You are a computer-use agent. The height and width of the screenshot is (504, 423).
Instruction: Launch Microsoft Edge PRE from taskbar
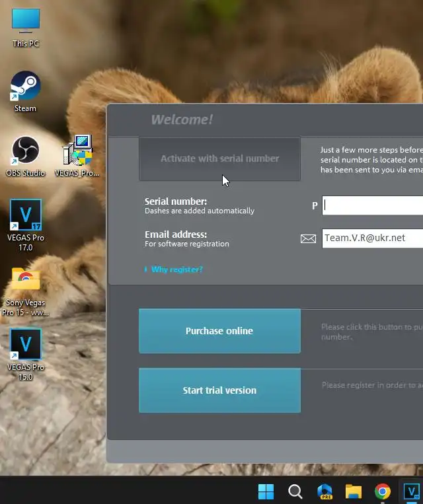click(325, 491)
